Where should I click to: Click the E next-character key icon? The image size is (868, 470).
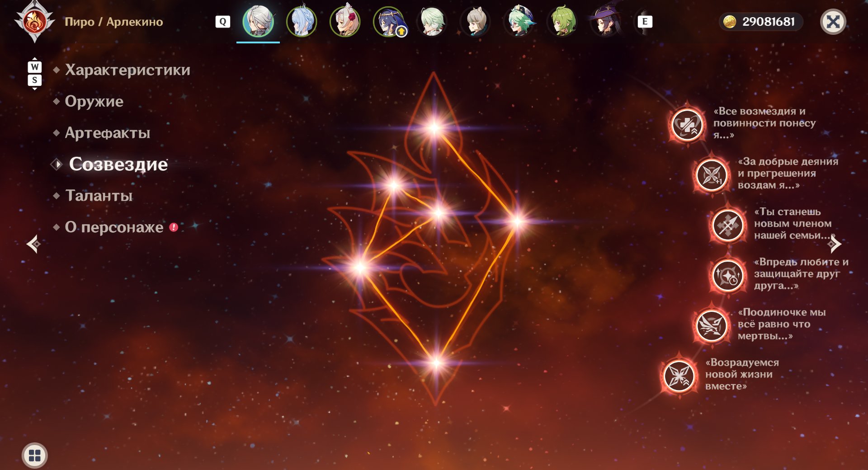[x=645, y=22]
